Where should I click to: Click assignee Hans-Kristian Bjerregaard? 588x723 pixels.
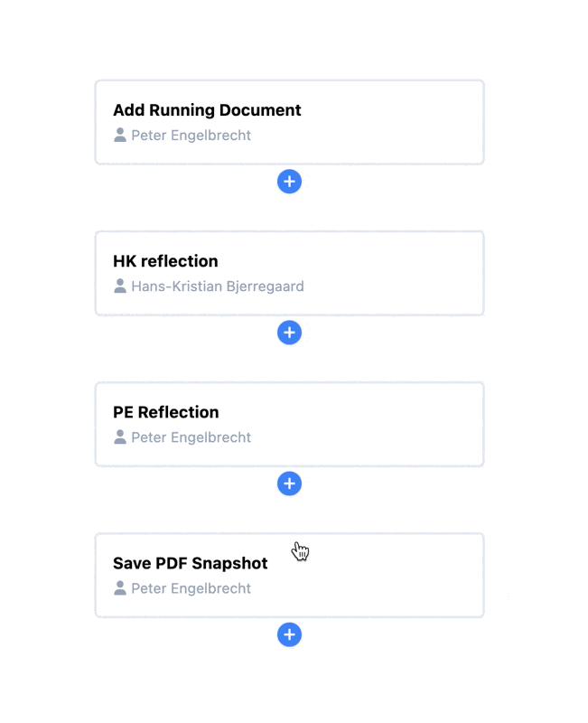click(217, 286)
